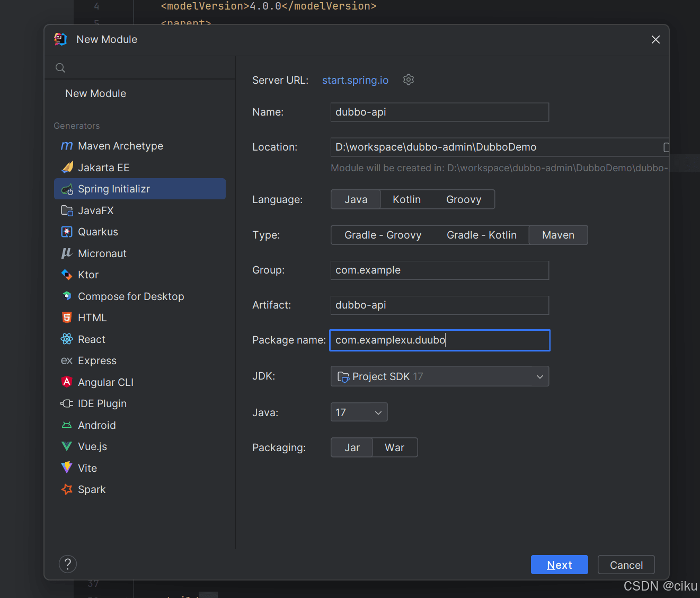Select Quarkus generator entry

coord(140,232)
